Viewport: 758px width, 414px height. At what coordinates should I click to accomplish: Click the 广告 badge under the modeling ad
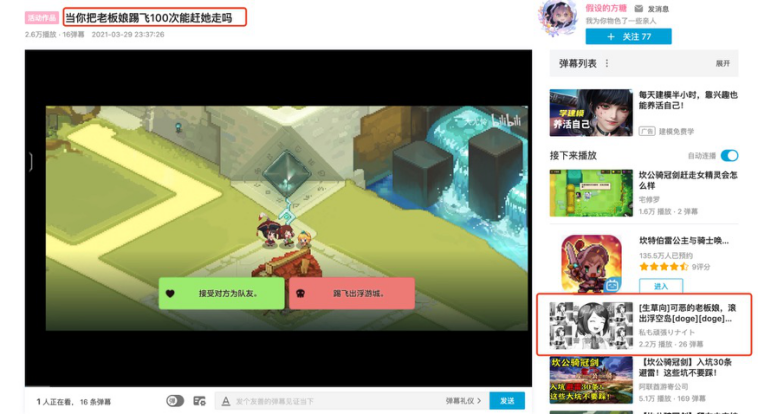pyautogui.click(x=646, y=131)
